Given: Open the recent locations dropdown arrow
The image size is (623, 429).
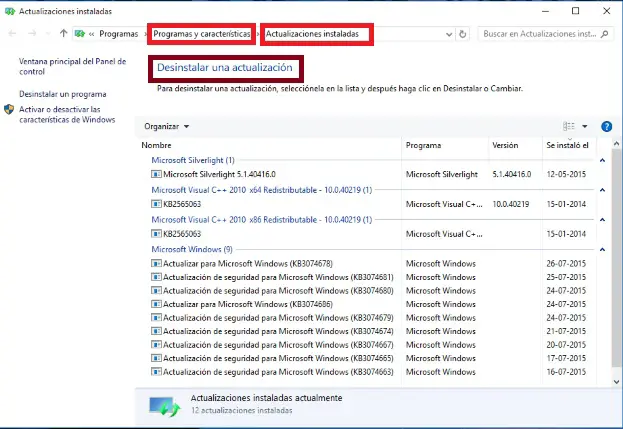Looking at the screenshot, I should [48, 34].
